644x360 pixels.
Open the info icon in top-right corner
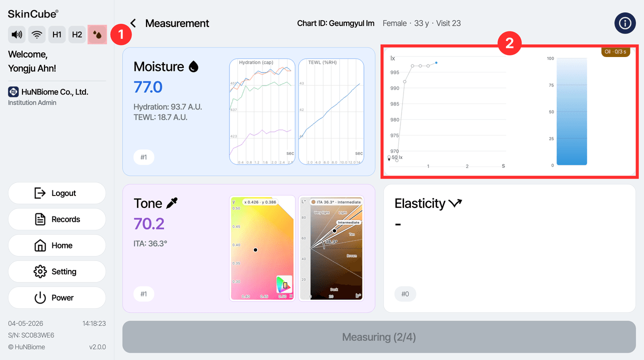tap(625, 23)
